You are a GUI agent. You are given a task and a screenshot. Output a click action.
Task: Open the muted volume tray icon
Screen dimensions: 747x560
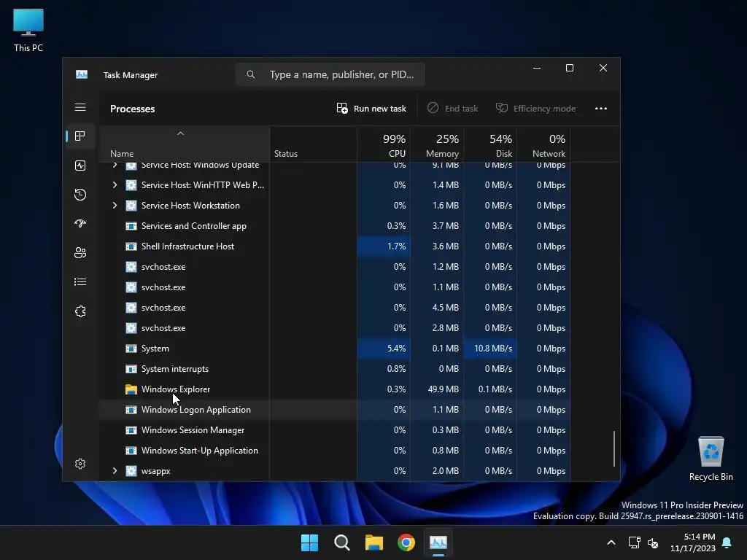[x=653, y=542]
